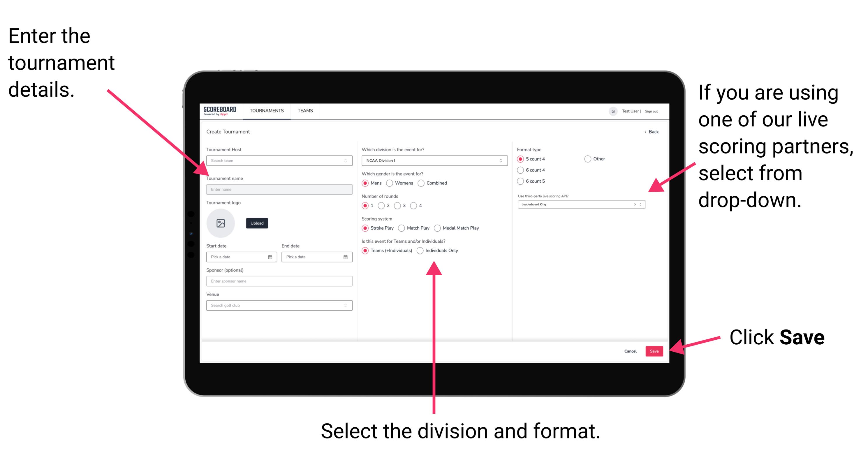Click the Upload logo button

pos(257,223)
